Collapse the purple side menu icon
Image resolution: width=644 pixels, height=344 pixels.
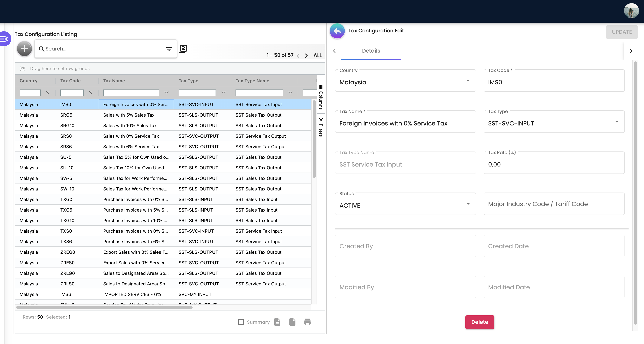[x=5, y=39]
